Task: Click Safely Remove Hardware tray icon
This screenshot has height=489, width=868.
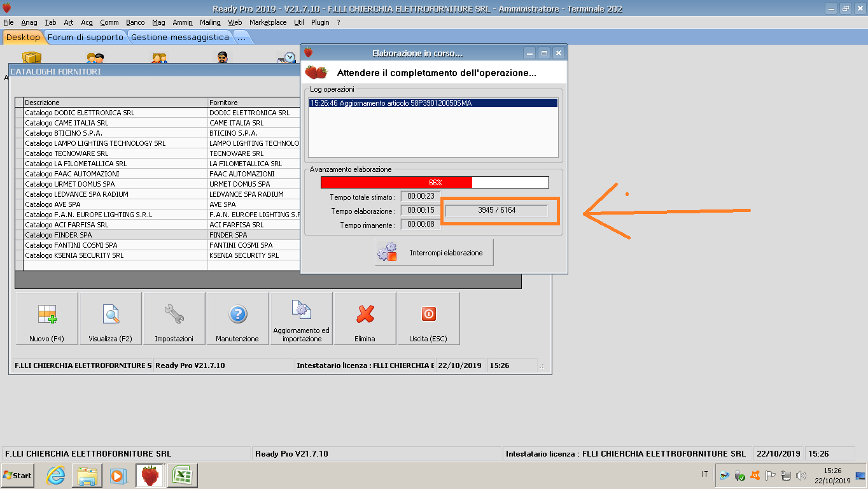Action: pos(739,475)
